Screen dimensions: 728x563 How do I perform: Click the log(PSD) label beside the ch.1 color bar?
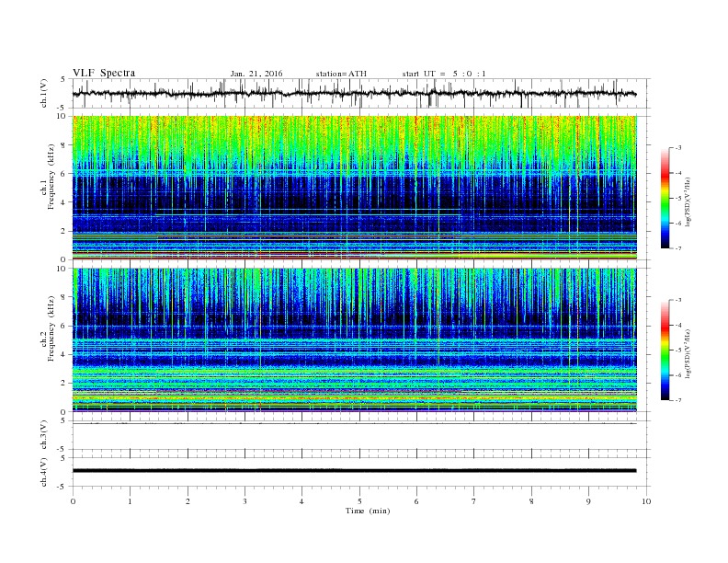(x=688, y=202)
